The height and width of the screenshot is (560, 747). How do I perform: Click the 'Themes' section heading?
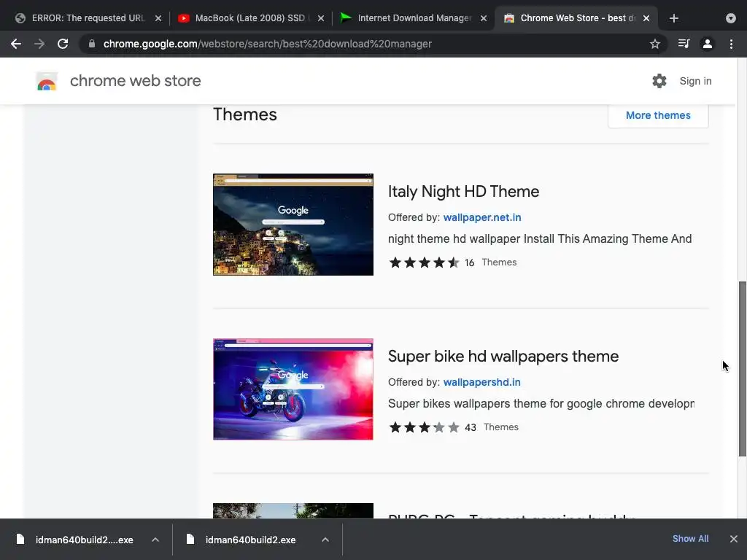tap(245, 114)
